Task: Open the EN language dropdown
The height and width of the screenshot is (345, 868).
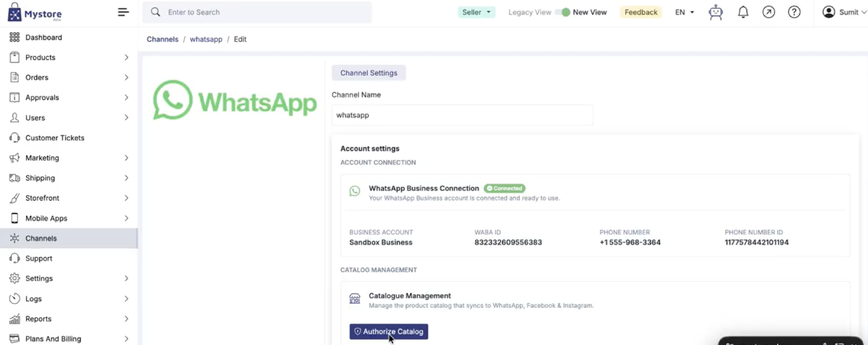Action: tap(684, 12)
